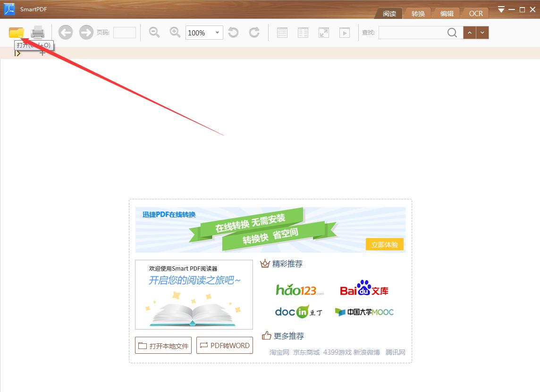Click the PDF转WORD button
This screenshot has width=540, height=392.
point(224,345)
